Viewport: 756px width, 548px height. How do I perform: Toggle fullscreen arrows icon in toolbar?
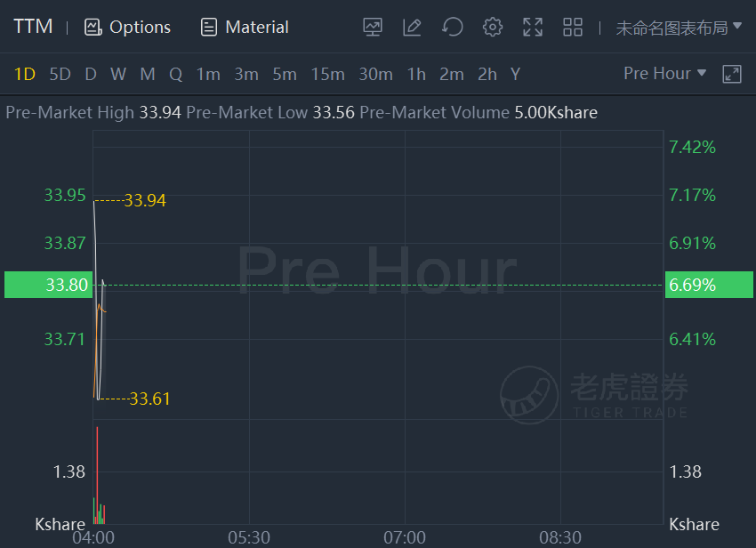[533, 27]
